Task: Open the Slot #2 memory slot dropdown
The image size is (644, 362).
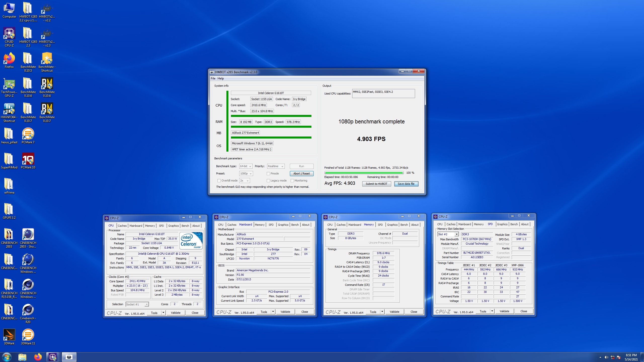Action: [x=448, y=234]
